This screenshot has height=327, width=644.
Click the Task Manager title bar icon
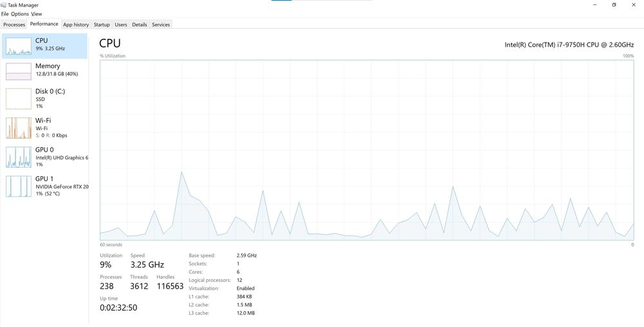coord(4,5)
